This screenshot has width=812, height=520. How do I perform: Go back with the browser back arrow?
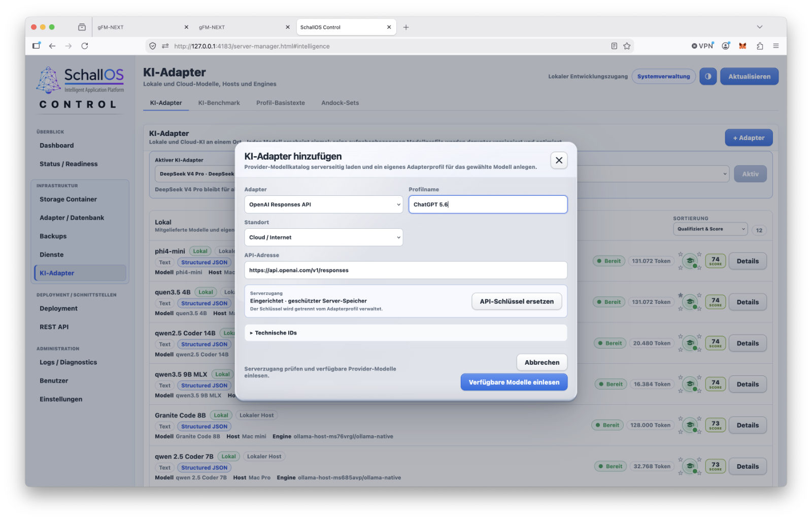click(x=52, y=46)
